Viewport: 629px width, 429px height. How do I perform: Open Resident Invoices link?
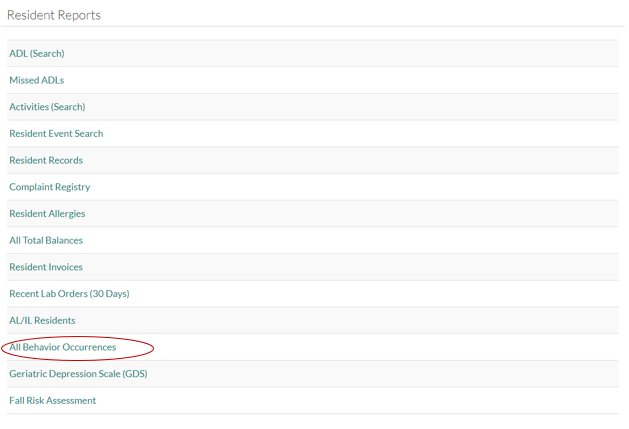46,267
